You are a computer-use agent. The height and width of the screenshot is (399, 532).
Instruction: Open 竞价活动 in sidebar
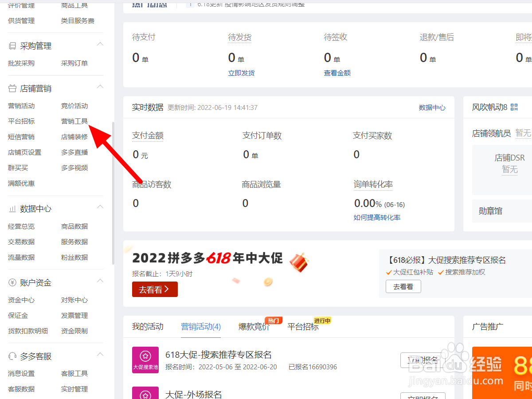tap(74, 106)
